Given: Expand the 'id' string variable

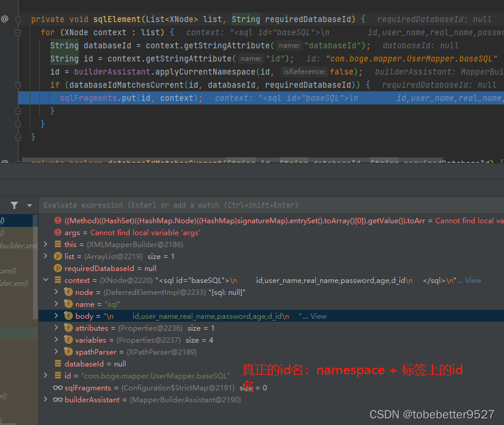Looking at the screenshot, I should (45, 375).
